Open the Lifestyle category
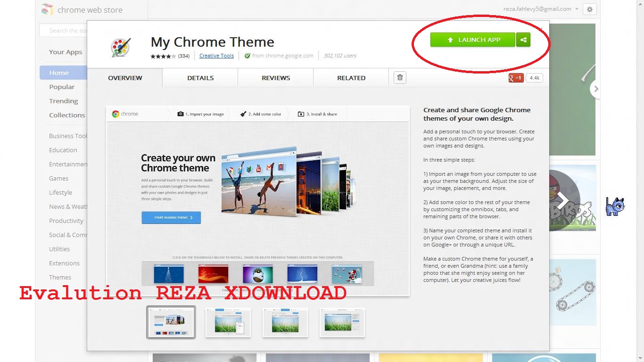This screenshot has height=362, width=644. tap(60, 192)
